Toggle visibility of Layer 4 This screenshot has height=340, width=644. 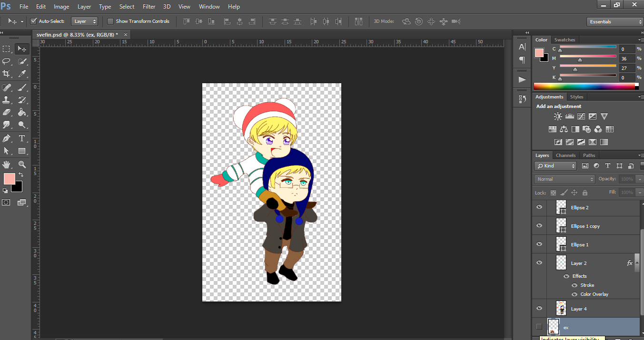[x=539, y=308]
